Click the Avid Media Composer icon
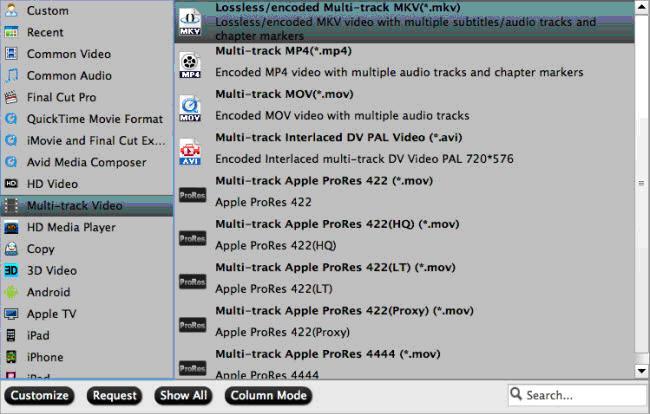Viewport: 650px width, 414px height. tap(11, 162)
